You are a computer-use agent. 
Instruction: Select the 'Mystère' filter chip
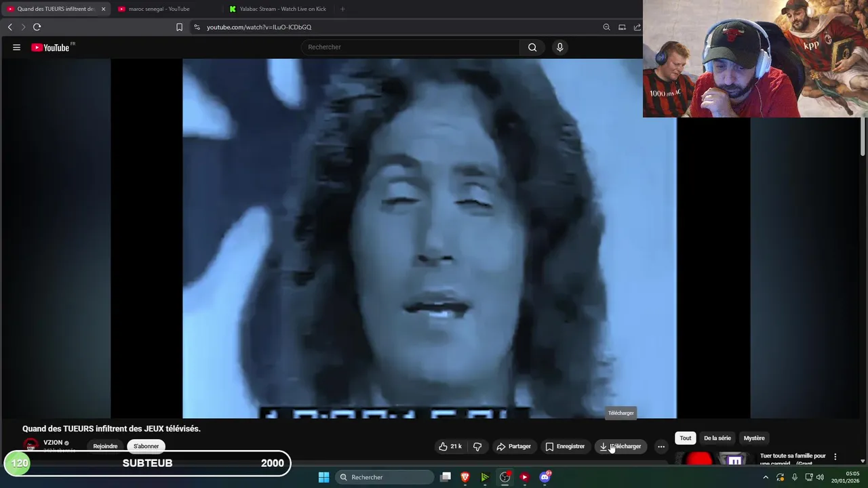(754, 438)
